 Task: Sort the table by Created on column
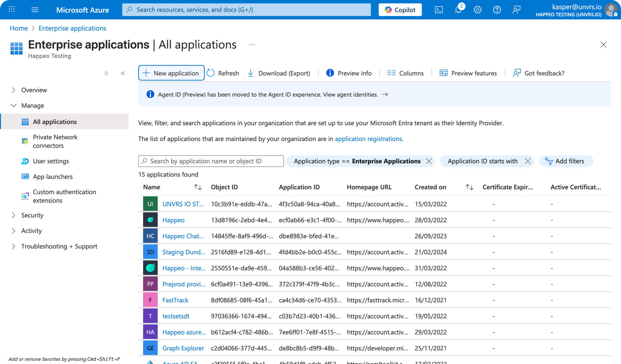[469, 187]
